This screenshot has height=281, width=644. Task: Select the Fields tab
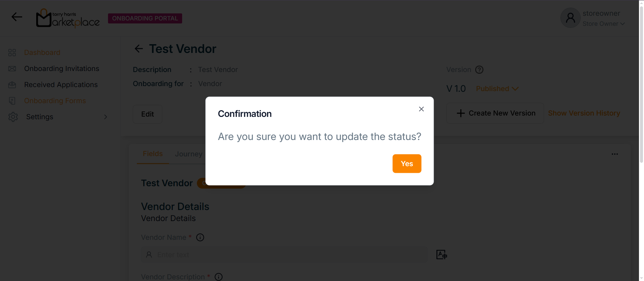tap(153, 154)
